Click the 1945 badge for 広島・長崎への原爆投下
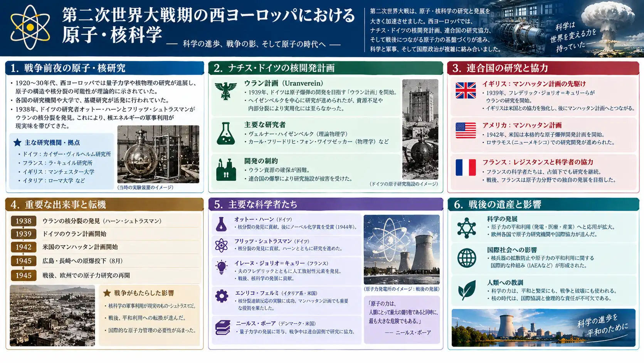Image resolution: width=644 pixels, height=363 pixels. (x=24, y=261)
